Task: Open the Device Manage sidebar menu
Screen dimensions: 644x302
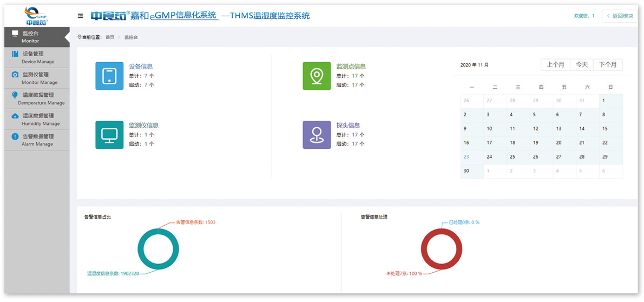Action: (37, 57)
